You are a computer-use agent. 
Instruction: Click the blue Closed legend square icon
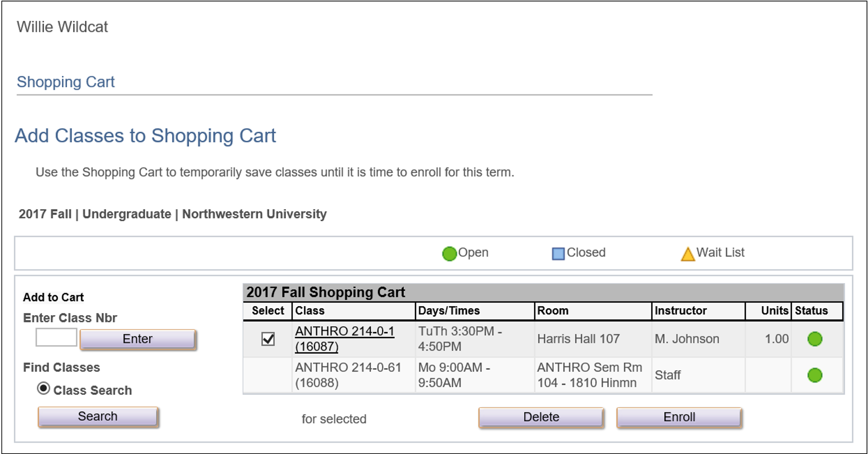(x=558, y=253)
